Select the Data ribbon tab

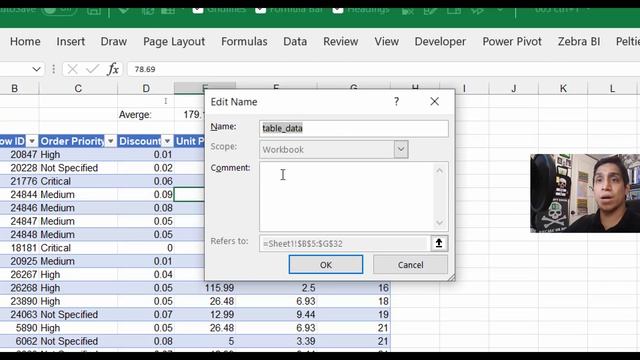tap(295, 41)
